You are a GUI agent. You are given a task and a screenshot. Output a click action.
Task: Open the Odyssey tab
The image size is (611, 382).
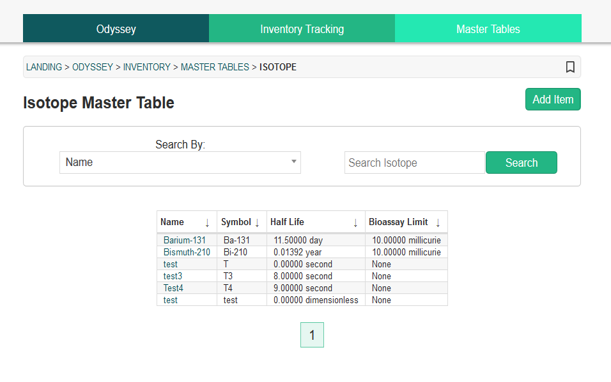click(116, 28)
